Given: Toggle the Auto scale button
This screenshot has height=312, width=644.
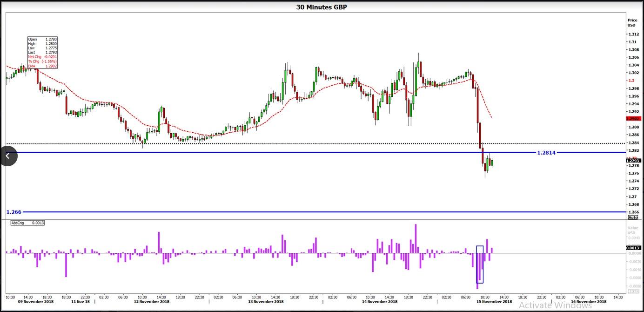Looking at the screenshot, I should coord(633,217).
